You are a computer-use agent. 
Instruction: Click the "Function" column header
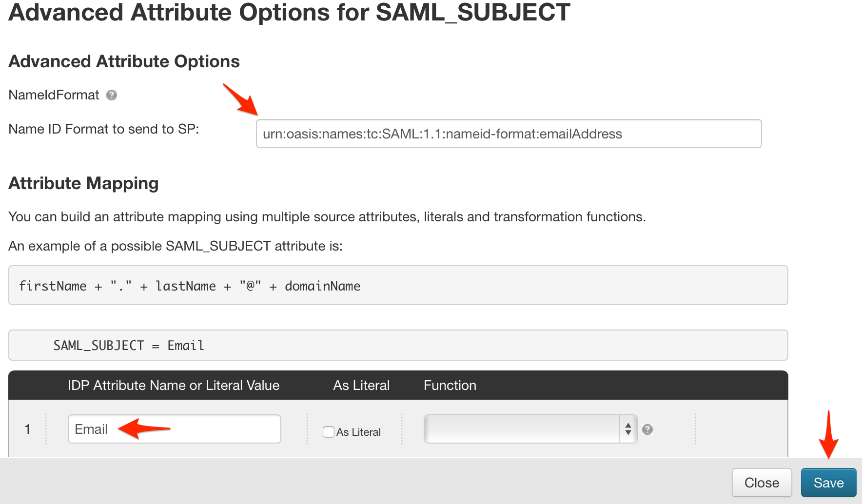450,385
